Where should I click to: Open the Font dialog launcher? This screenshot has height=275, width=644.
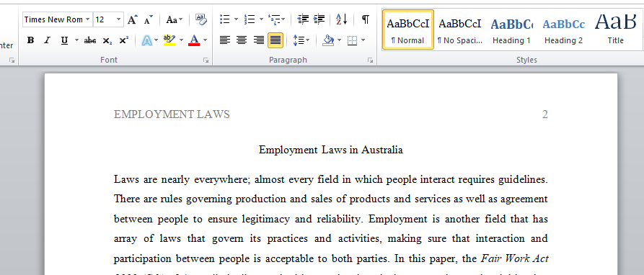coord(206,60)
